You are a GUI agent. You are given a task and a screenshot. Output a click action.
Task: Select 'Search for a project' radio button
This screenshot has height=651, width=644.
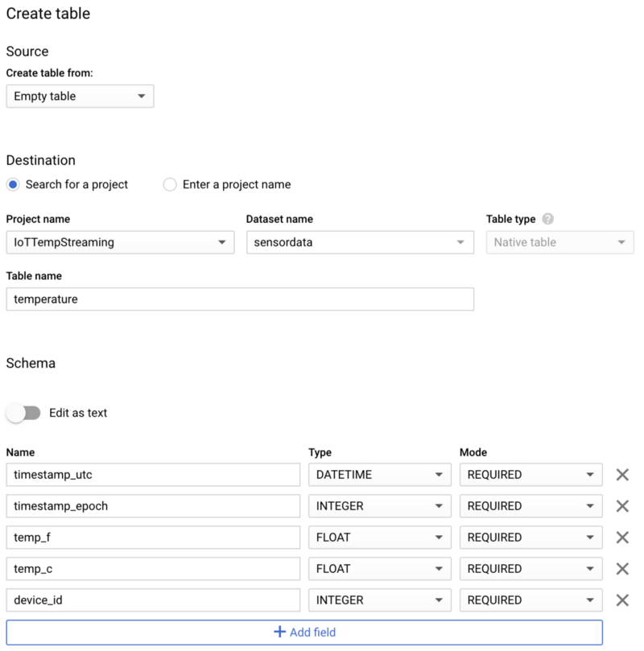[13, 184]
